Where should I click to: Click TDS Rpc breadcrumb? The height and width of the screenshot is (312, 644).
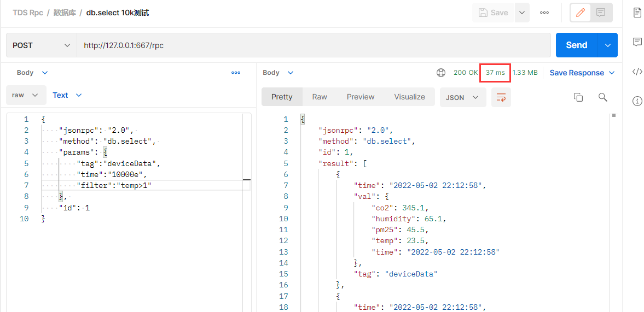pyautogui.click(x=27, y=13)
